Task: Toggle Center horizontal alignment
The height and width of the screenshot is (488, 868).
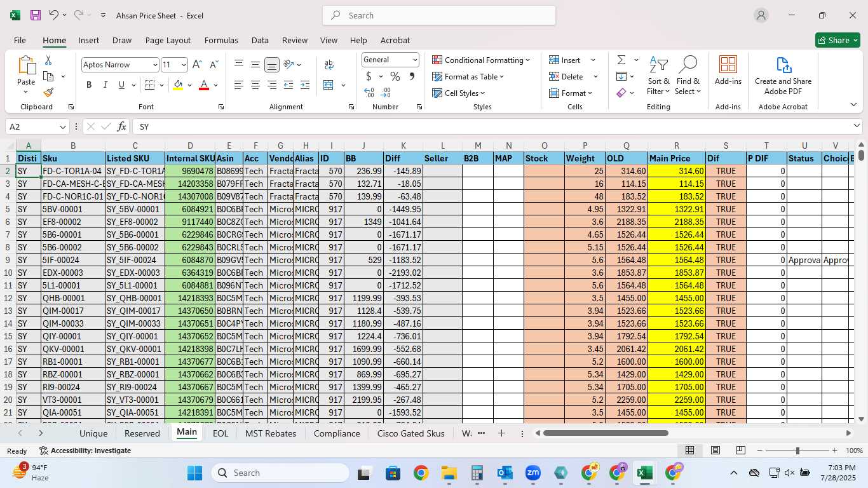Action: point(255,85)
